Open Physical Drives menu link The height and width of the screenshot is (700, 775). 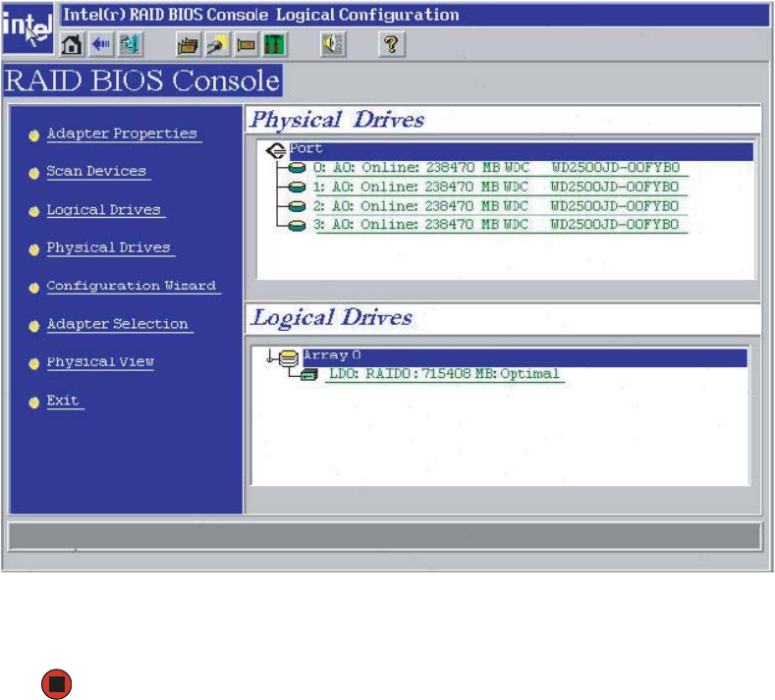[x=108, y=247]
